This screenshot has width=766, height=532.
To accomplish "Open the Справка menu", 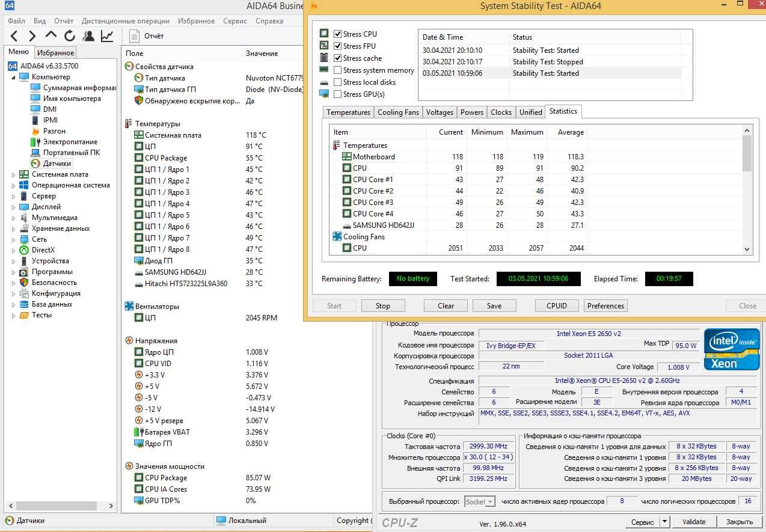I will click(x=269, y=21).
